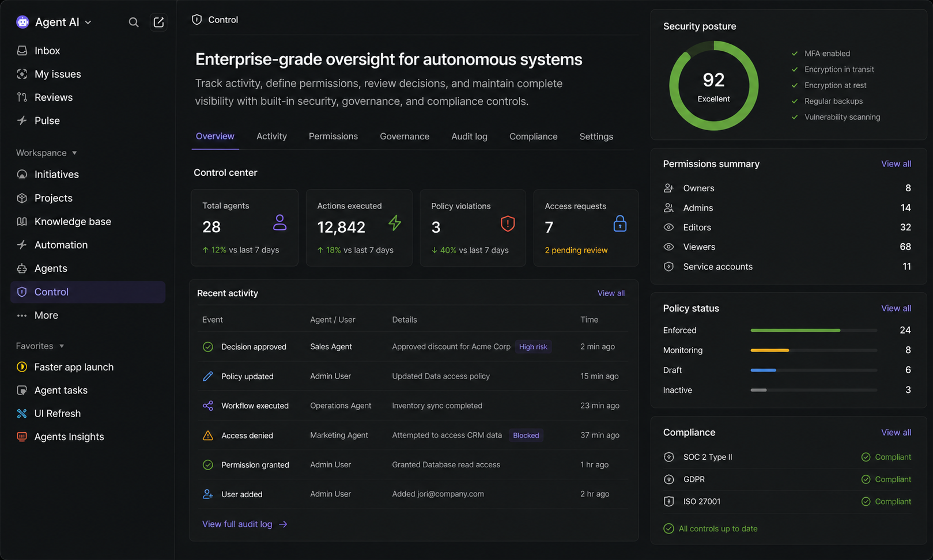
Task: Click the Encryption at rest checkmark
Action: point(795,85)
